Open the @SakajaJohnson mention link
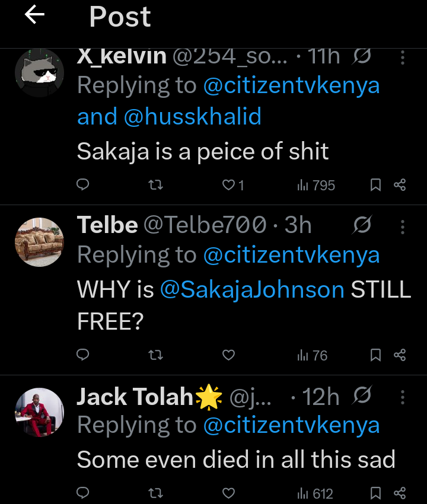Viewport: 427px width, 504px height. click(x=252, y=289)
